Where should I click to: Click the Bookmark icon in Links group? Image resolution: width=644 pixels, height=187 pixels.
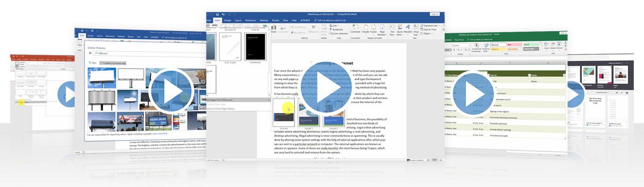[337, 29]
